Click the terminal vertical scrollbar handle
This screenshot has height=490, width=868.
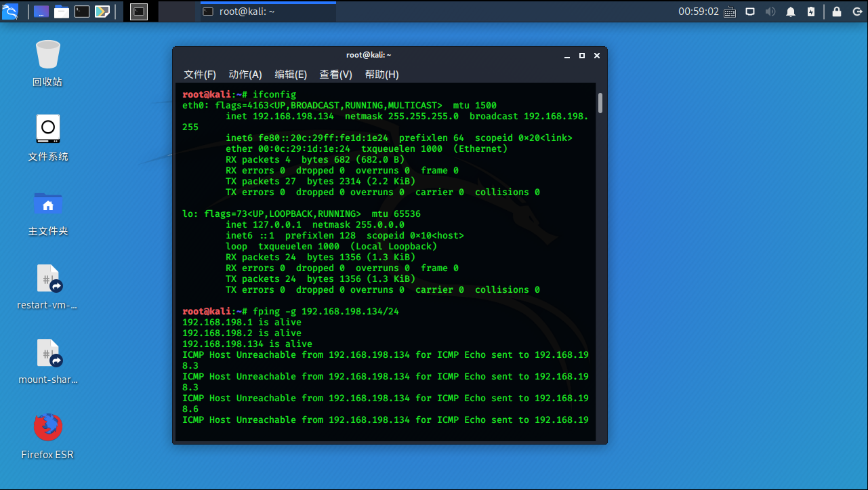[600, 103]
